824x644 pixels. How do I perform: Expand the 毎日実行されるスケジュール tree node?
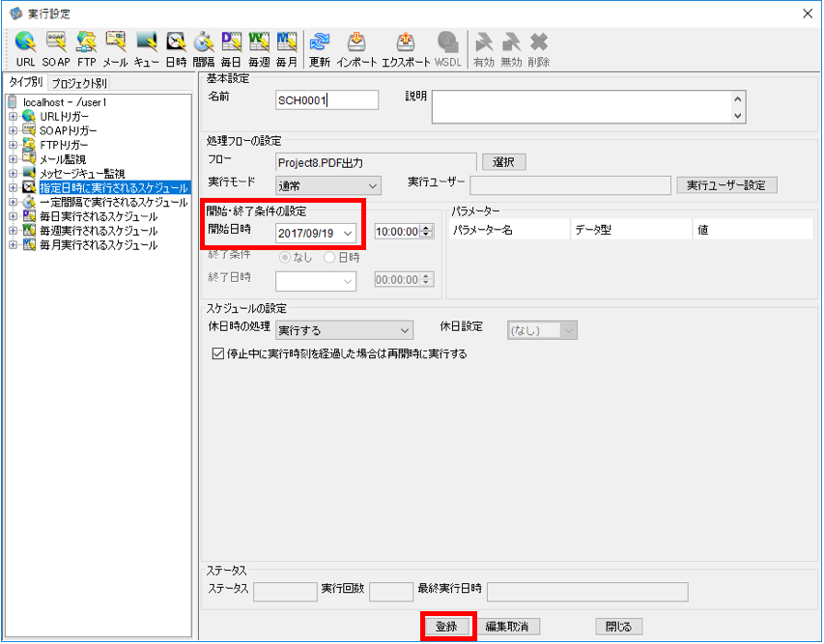click(14, 216)
